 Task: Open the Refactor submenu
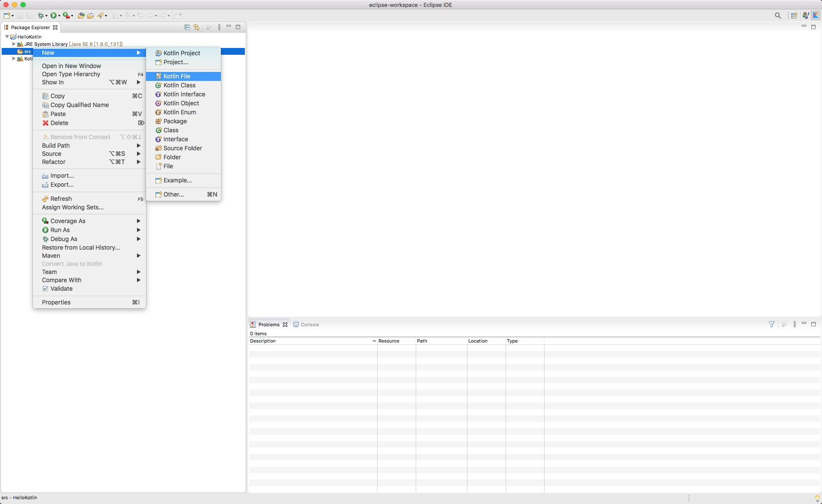point(89,162)
